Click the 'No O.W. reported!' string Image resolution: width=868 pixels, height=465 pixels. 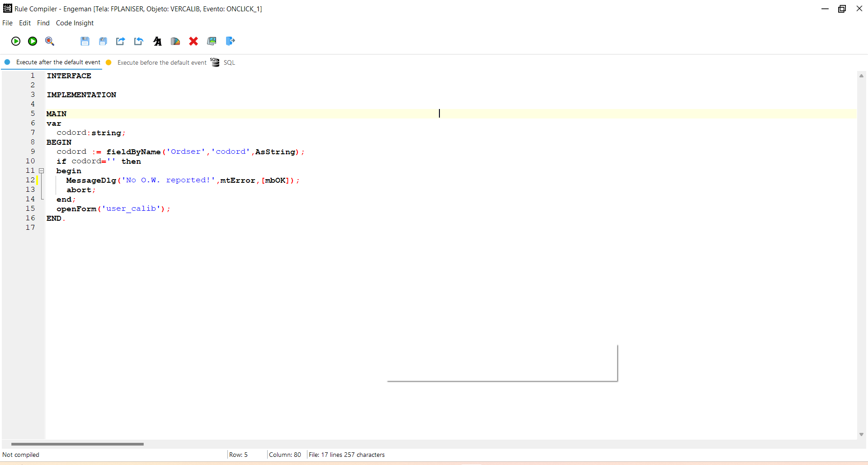click(168, 180)
